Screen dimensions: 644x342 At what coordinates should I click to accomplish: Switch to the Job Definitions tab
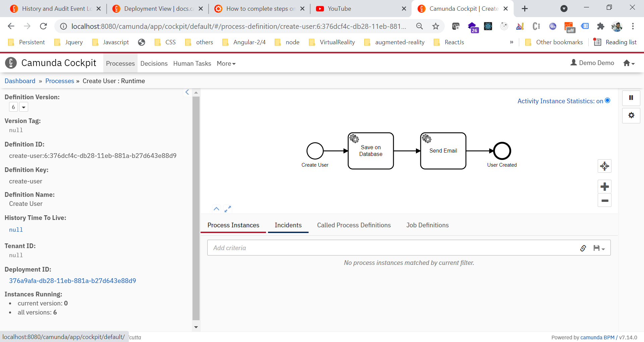(x=427, y=225)
